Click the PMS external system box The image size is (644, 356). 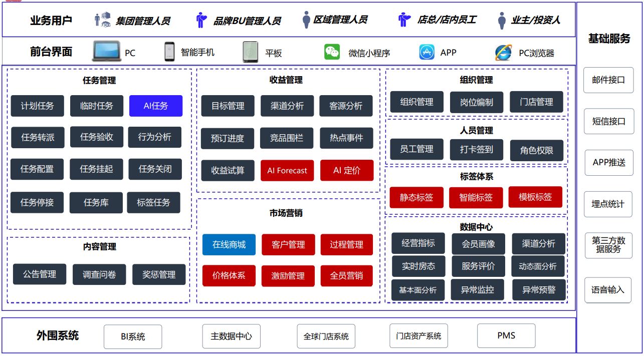coord(506,335)
